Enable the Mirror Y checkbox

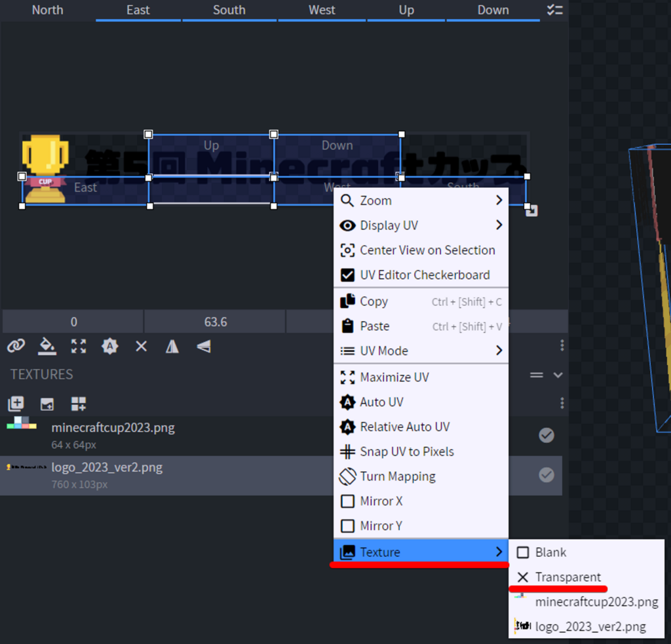click(348, 526)
